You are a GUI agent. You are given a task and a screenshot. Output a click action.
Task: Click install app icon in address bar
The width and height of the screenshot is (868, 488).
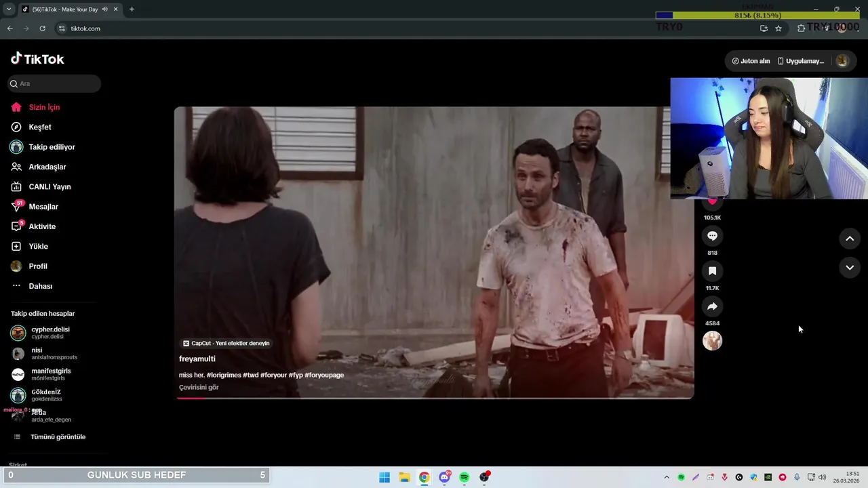tap(764, 28)
